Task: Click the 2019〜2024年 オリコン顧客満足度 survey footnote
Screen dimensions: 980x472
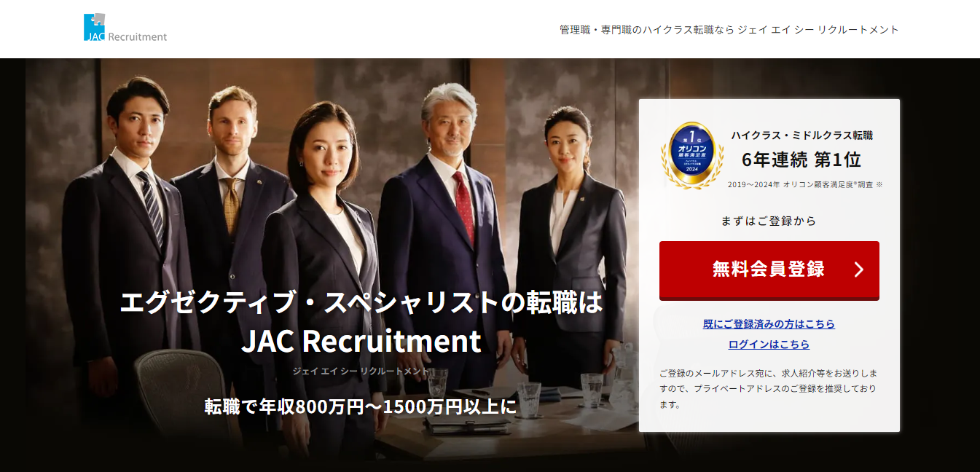Action: click(x=805, y=185)
